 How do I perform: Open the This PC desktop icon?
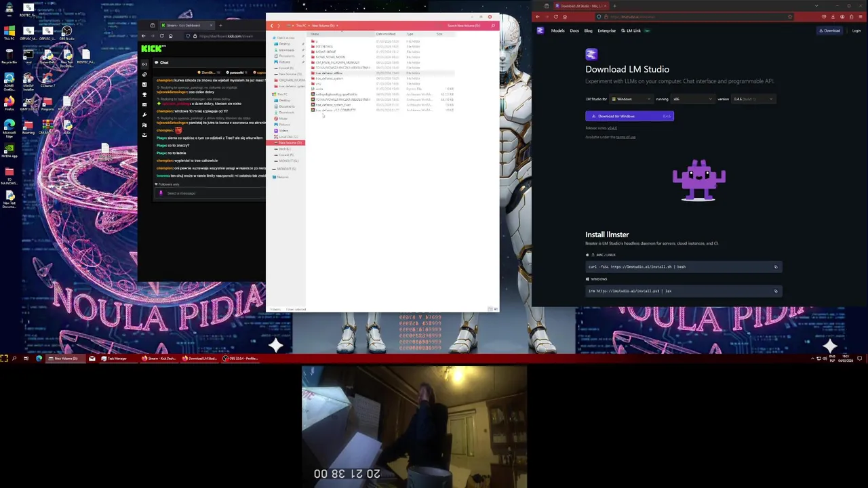(9, 34)
